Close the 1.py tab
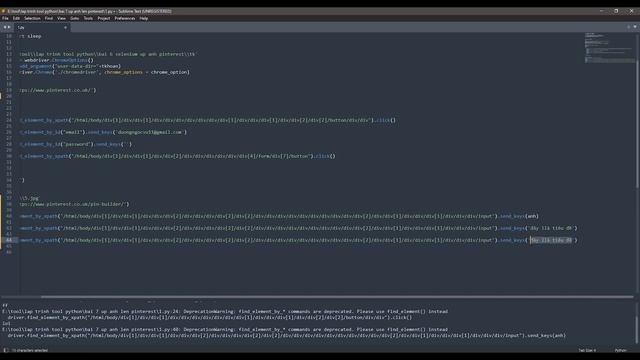640x360 pixels. pos(65,27)
